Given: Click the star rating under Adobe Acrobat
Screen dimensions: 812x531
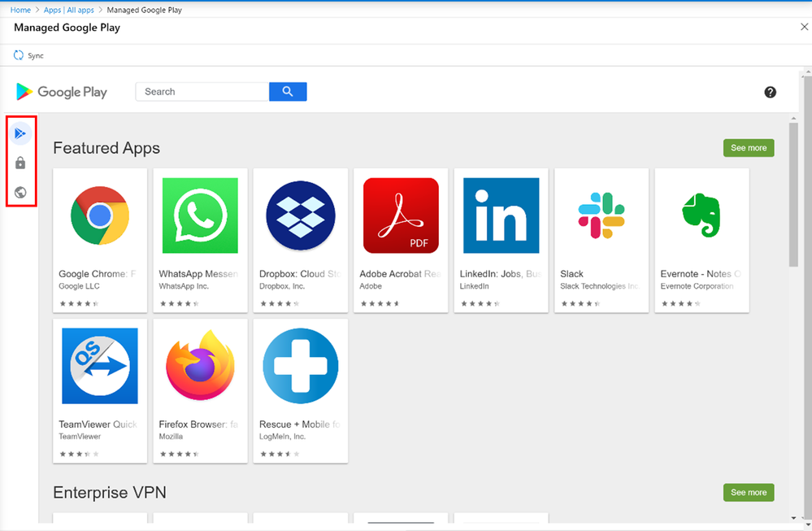Looking at the screenshot, I should click(380, 303).
